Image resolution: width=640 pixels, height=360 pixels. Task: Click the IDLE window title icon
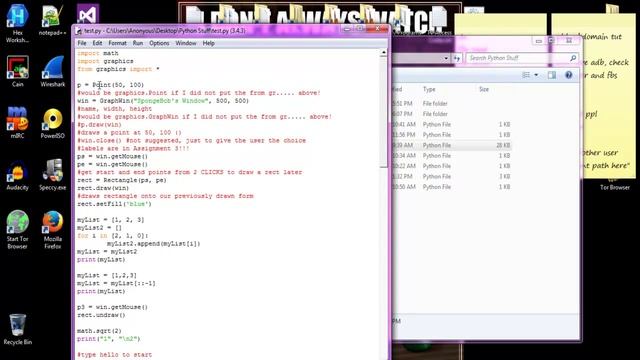click(x=78, y=31)
